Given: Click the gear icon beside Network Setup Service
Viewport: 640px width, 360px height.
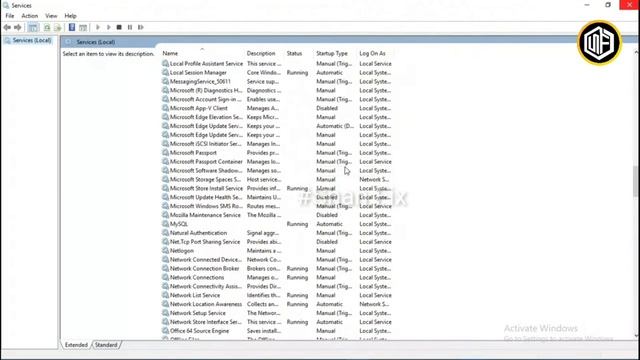Looking at the screenshot, I should [x=165, y=313].
